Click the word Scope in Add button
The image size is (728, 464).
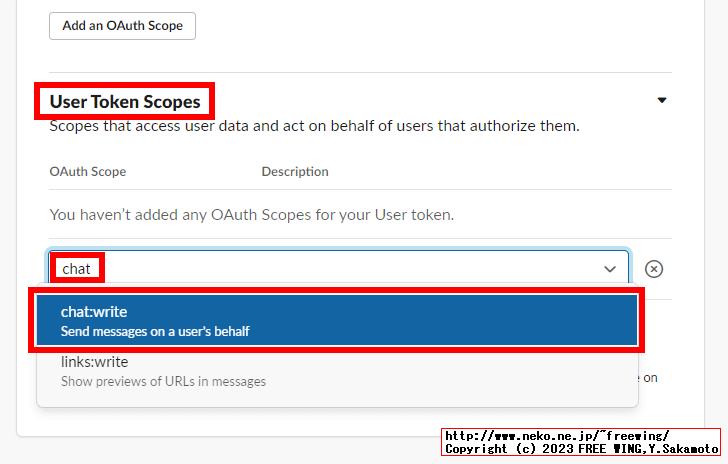coord(164,26)
